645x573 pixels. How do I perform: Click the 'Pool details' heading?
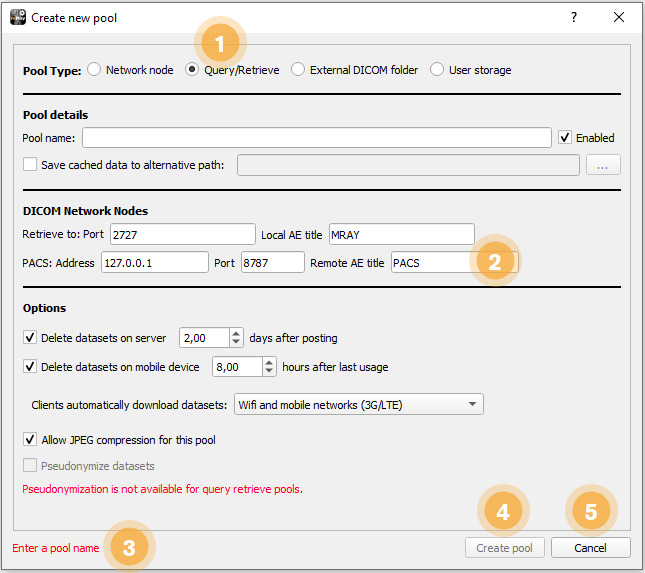coord(56,115)
